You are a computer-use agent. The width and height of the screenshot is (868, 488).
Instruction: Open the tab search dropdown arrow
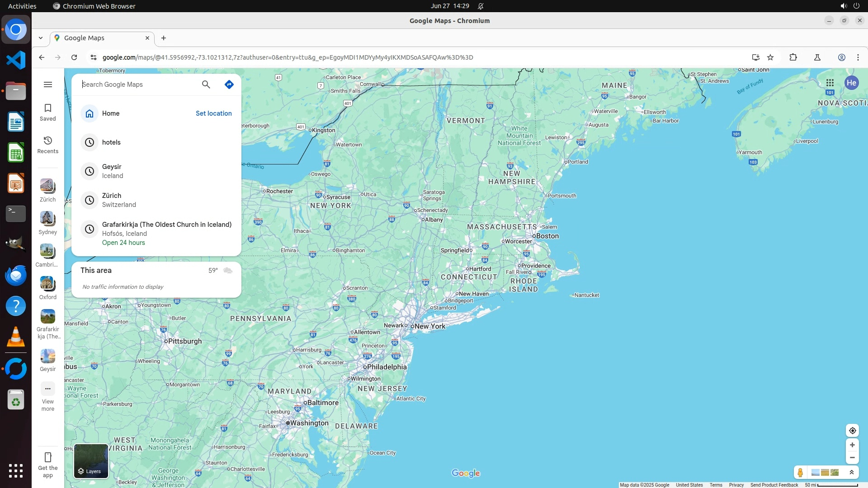tap(41, 38)
